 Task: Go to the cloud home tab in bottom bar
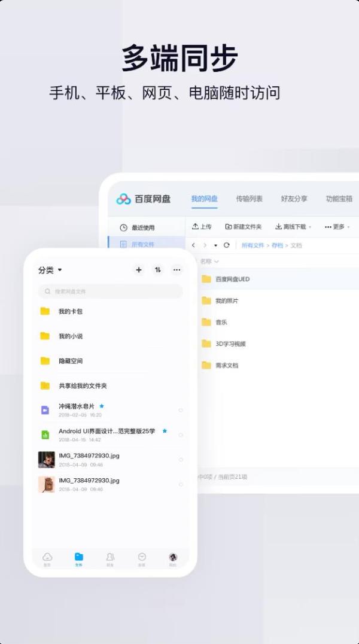(x=47, y=559)
